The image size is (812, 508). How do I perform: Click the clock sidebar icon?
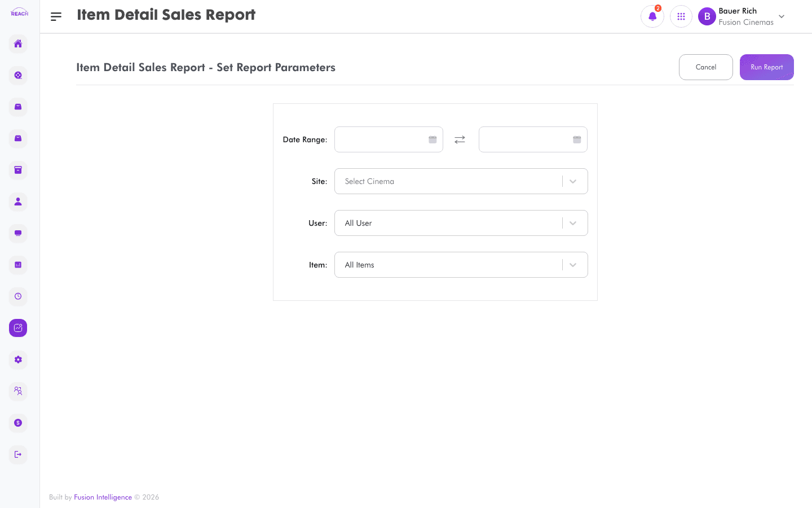[18, 296]
